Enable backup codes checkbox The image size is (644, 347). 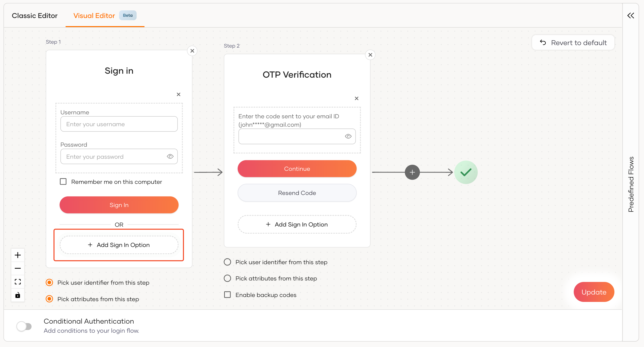(x=227, y=295)
